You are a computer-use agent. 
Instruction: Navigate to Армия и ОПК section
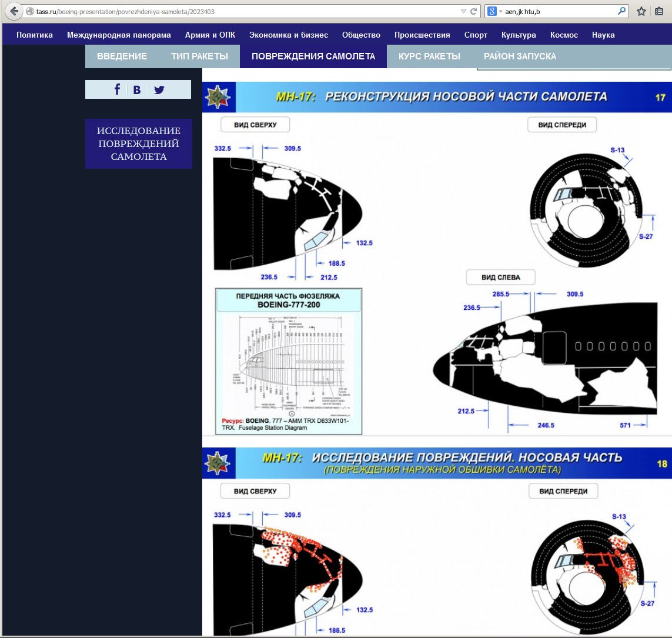point(210,35)
